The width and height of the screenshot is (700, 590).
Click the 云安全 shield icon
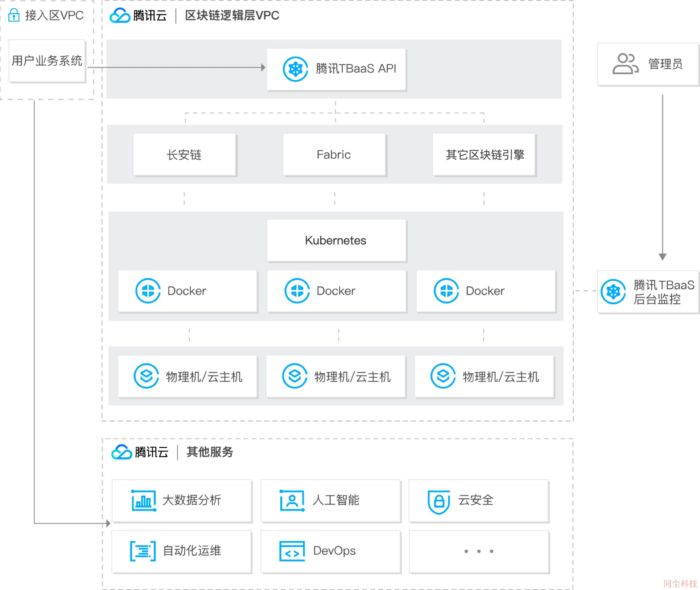coord(439,502)
